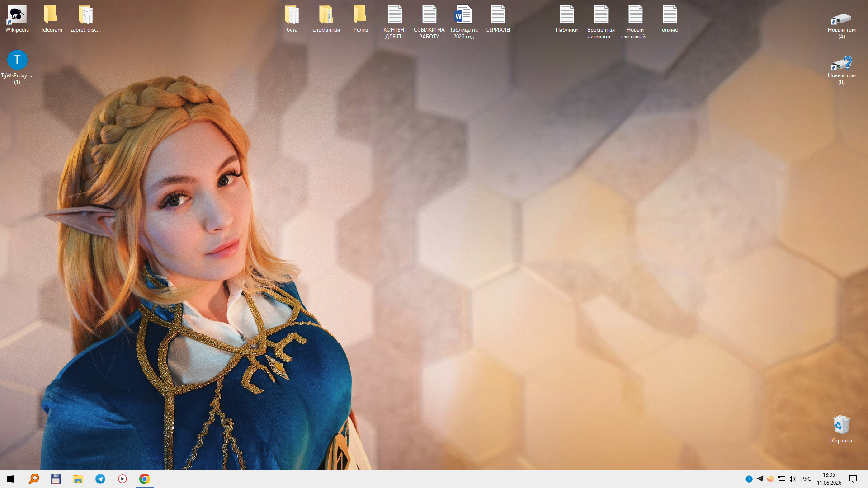Select the КОНТЕНТ ДЛЯ П... text file
The width and height of the screenshot is (868, 488).
point(395,22)
